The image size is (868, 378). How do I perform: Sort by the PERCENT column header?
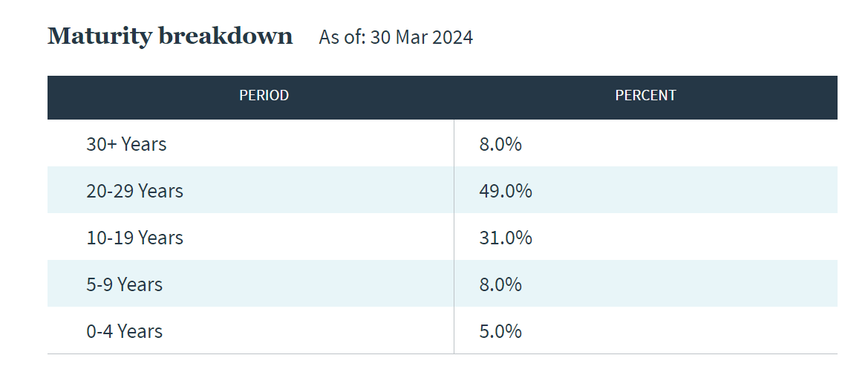pyautogui.click(x=645, y=96)
